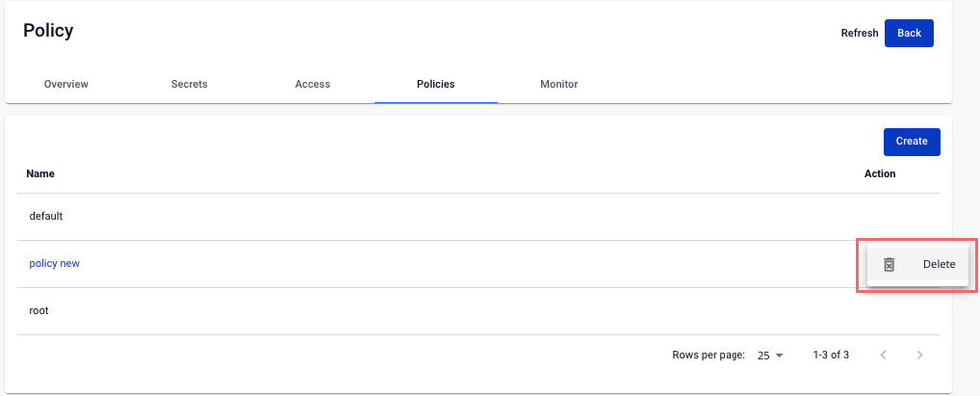The width and height of the screenshot is (980, 396).
Task: Open the policy new link
Action: pyautogui.click(x=54, y=263)
